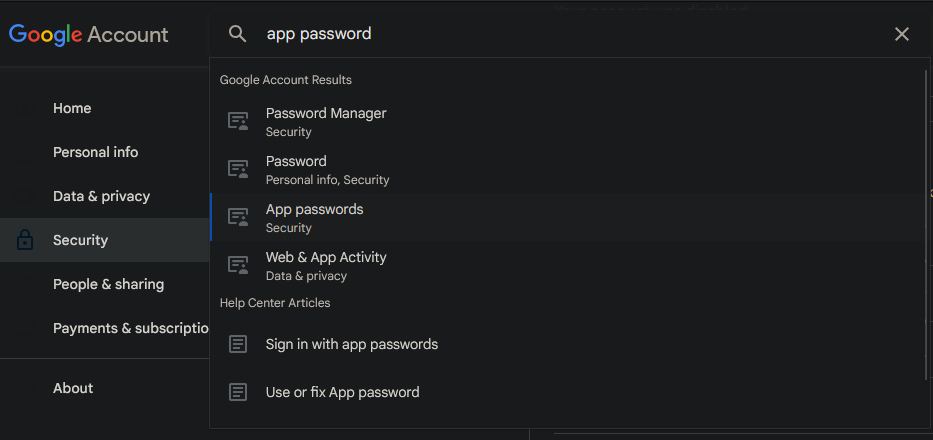Clear the search with the X icon
The width and height of the screenshot is (933, 440).
point(902,34)
